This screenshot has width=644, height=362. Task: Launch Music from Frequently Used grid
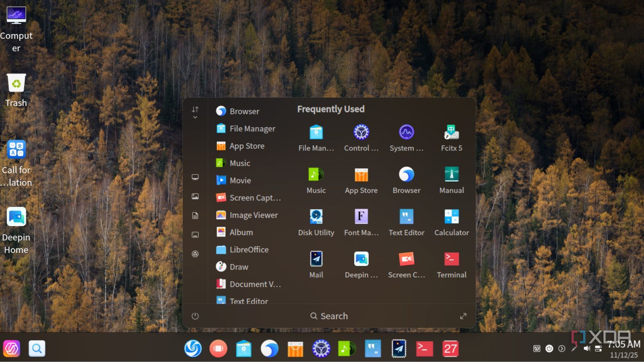pos(316,180)
